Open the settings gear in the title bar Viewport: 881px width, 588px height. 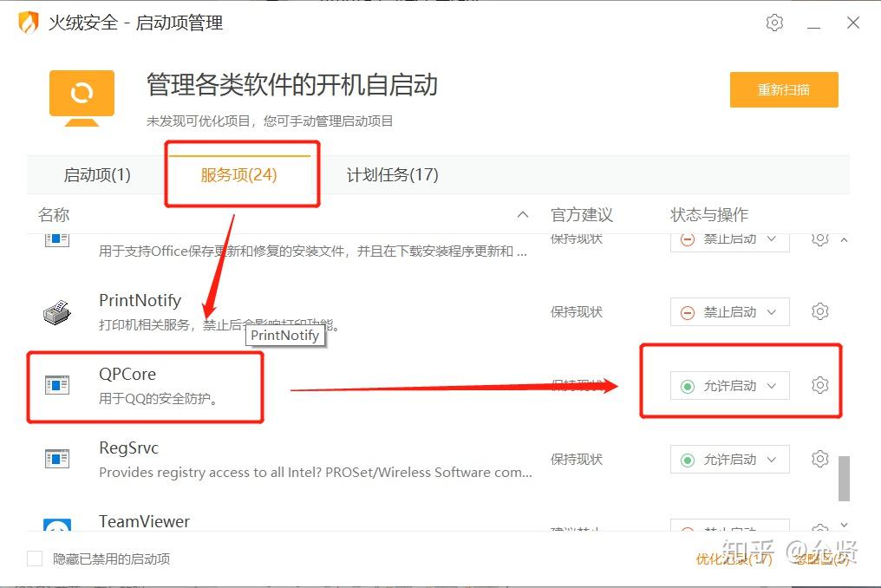pyautogui.click(x=774, y=23)
